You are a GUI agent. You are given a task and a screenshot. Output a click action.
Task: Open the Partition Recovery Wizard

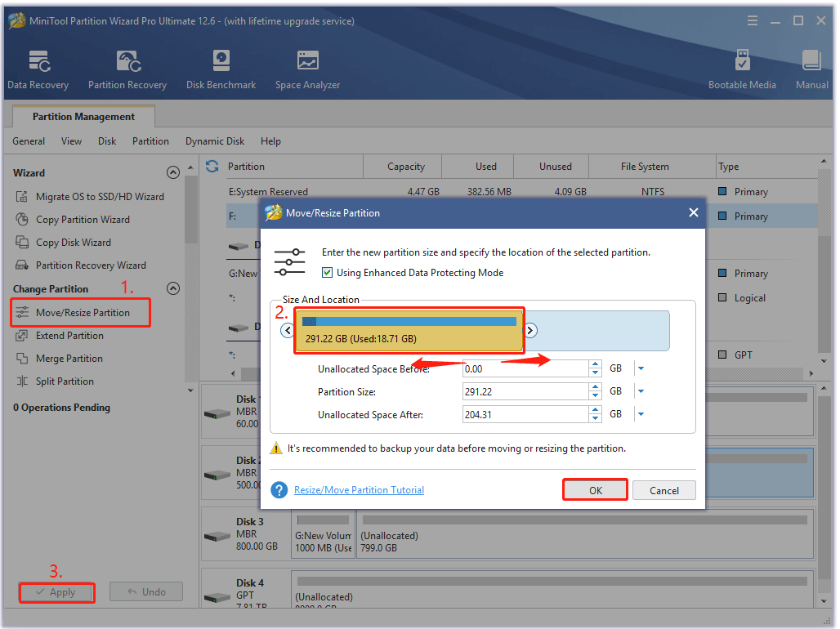(x=81, y=265)
